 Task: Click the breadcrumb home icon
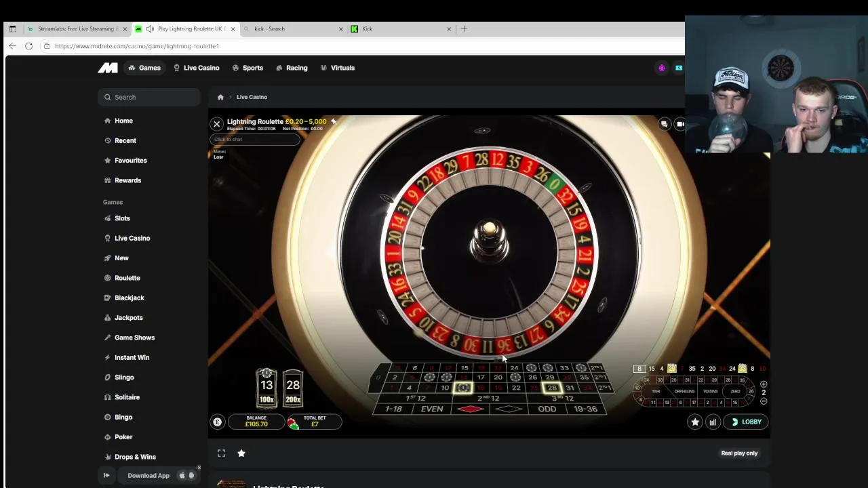(x=220, y=97)
